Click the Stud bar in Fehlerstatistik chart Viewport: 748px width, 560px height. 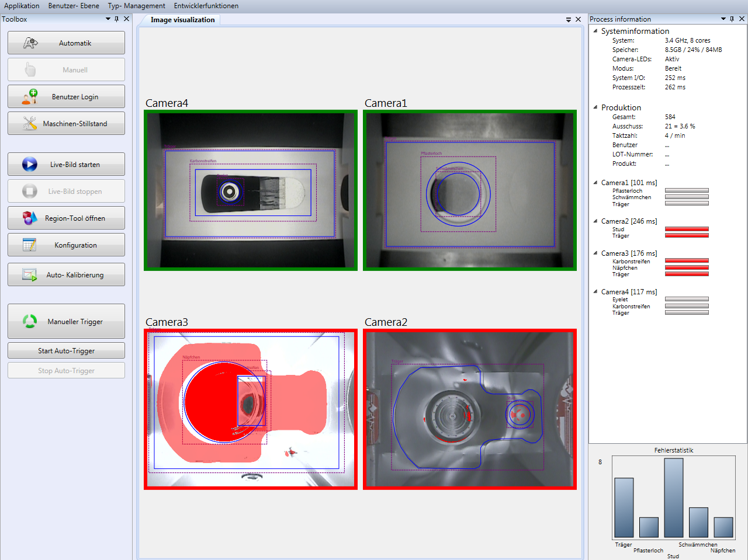point(674,498)
